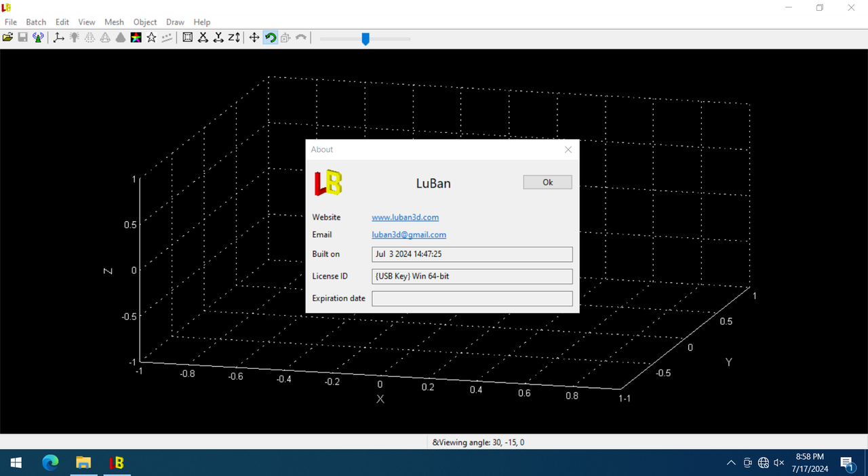Viewport: 868px width, 476px height.
Task: Open the Help menu
Action: pos(202,22)
